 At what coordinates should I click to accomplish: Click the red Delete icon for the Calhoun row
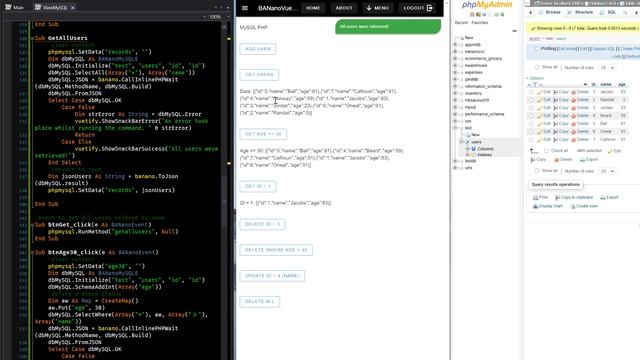[573, 140]
